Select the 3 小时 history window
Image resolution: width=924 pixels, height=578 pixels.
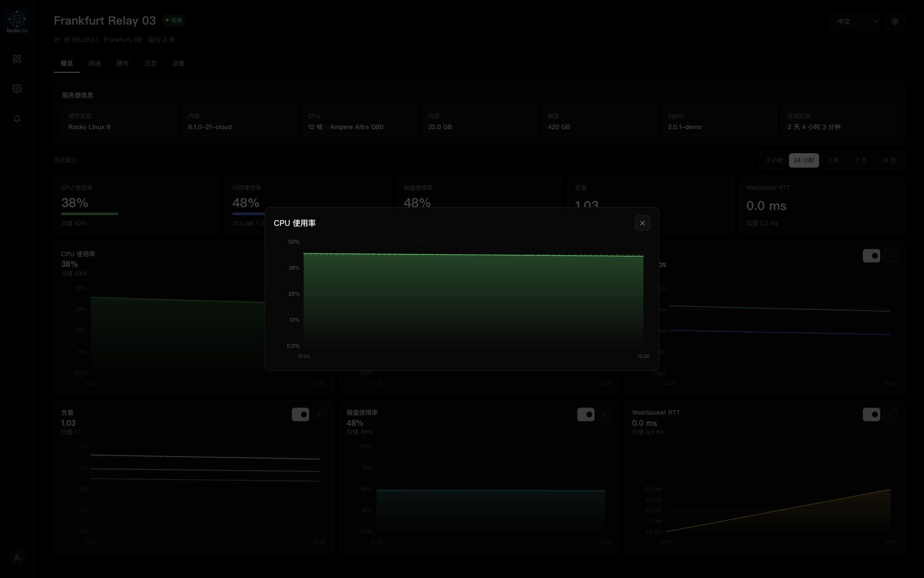[774, 160]
